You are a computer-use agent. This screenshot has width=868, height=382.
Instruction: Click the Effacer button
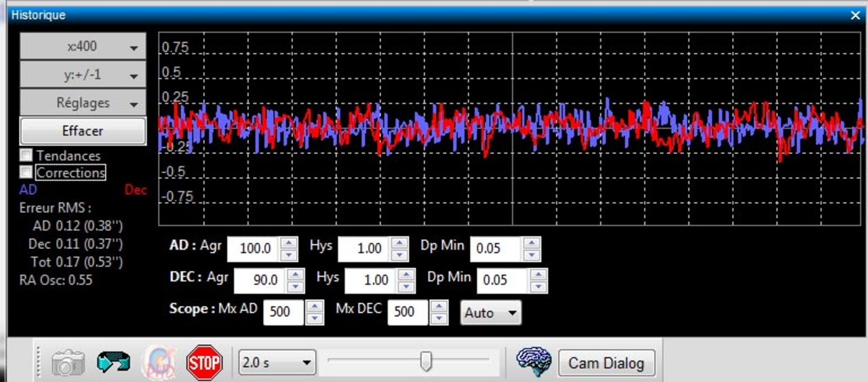83,131
